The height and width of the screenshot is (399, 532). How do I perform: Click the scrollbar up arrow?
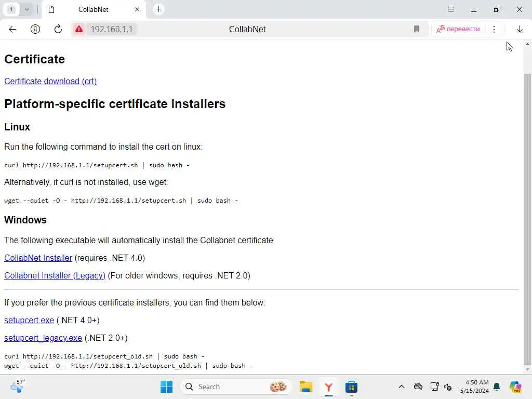pyautogui.click(x=527, y=44)
